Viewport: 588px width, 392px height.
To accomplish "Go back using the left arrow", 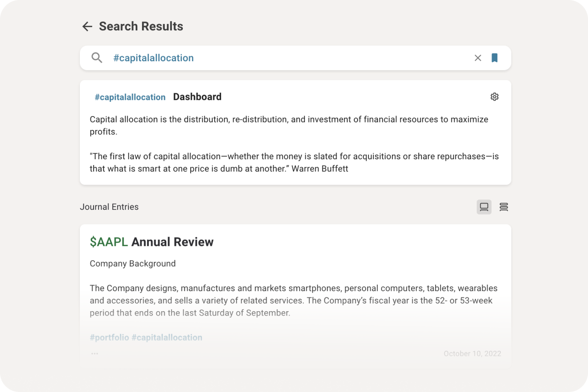I will click(x=87, y=26).
